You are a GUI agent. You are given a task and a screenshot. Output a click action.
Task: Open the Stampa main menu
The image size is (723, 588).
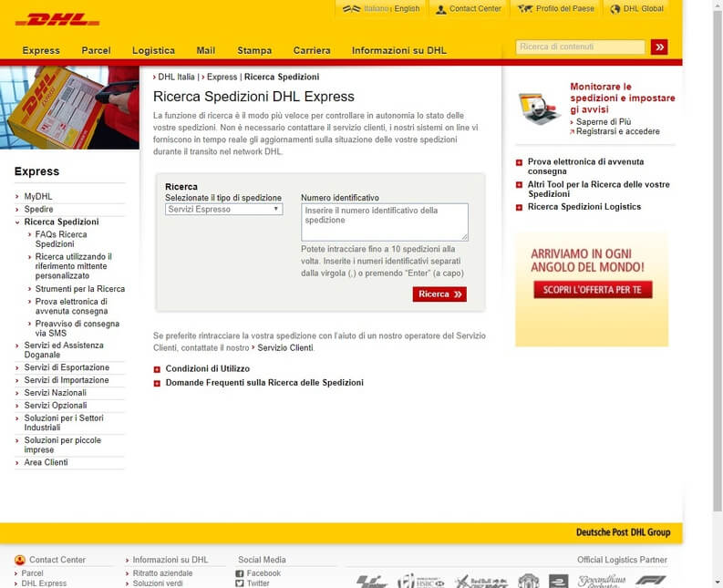point(254,51)
